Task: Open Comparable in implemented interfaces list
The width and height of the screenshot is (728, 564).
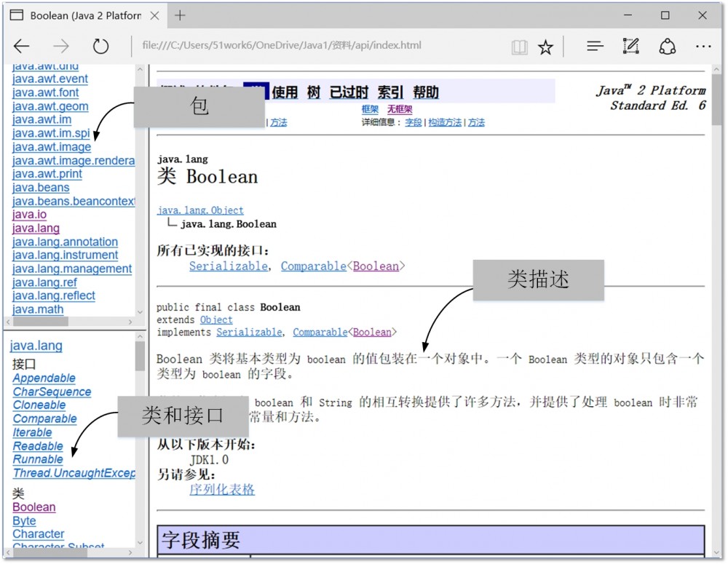Action: [x=313, y=266]
